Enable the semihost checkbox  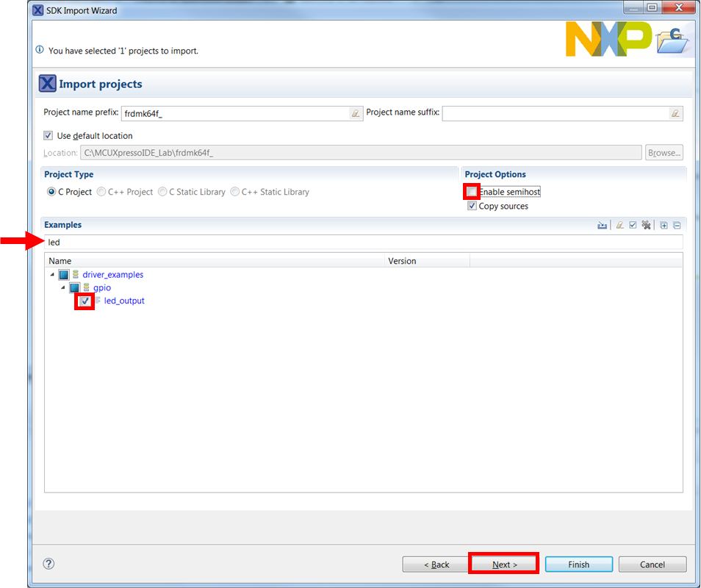point(472,192)
